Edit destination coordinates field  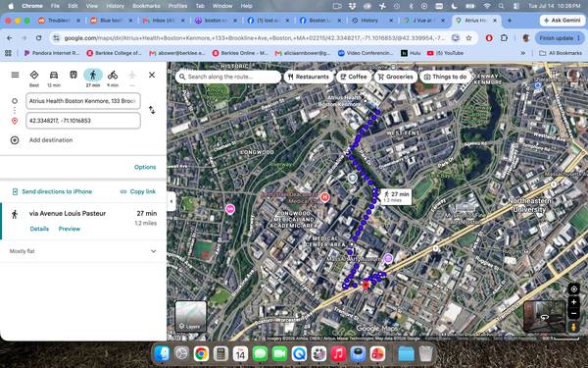pyautogui.click(x=83, y=121)
